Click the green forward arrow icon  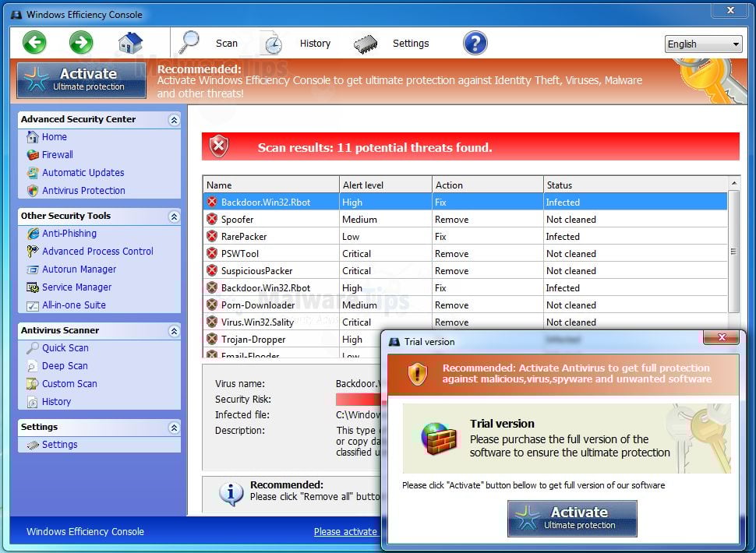tap(81, 43)
